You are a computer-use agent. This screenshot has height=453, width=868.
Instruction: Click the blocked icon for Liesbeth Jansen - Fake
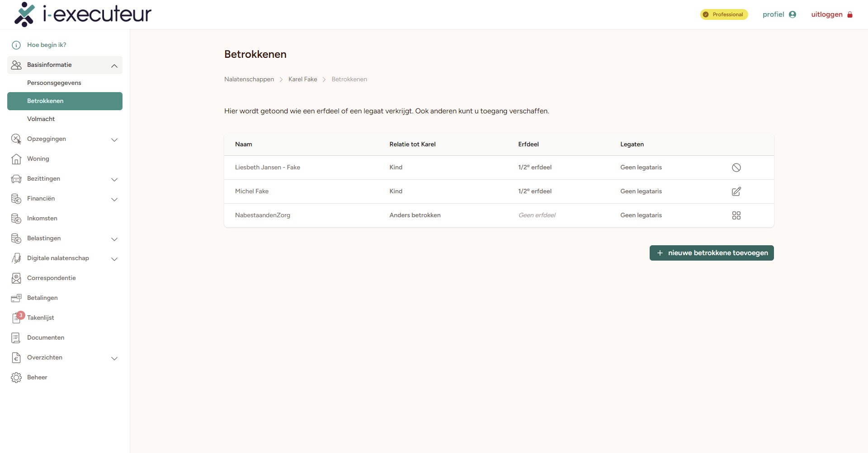click(x=736, y=168)
